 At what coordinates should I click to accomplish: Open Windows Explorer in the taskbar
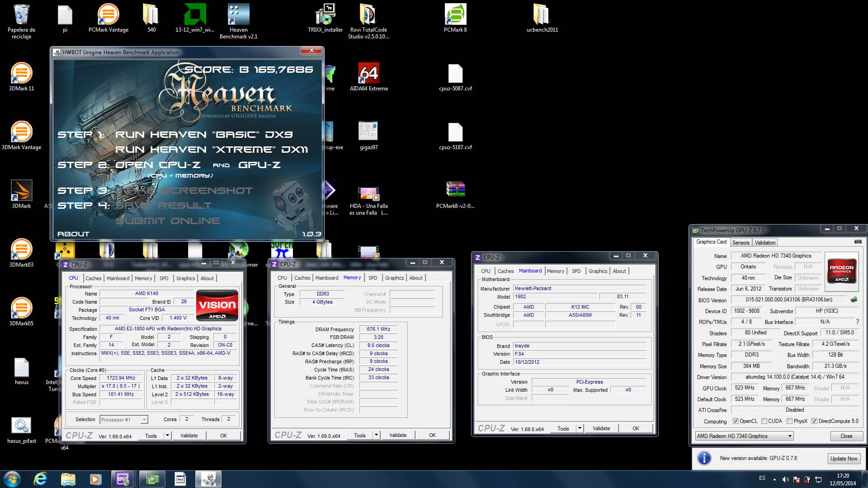pos(68,479)
